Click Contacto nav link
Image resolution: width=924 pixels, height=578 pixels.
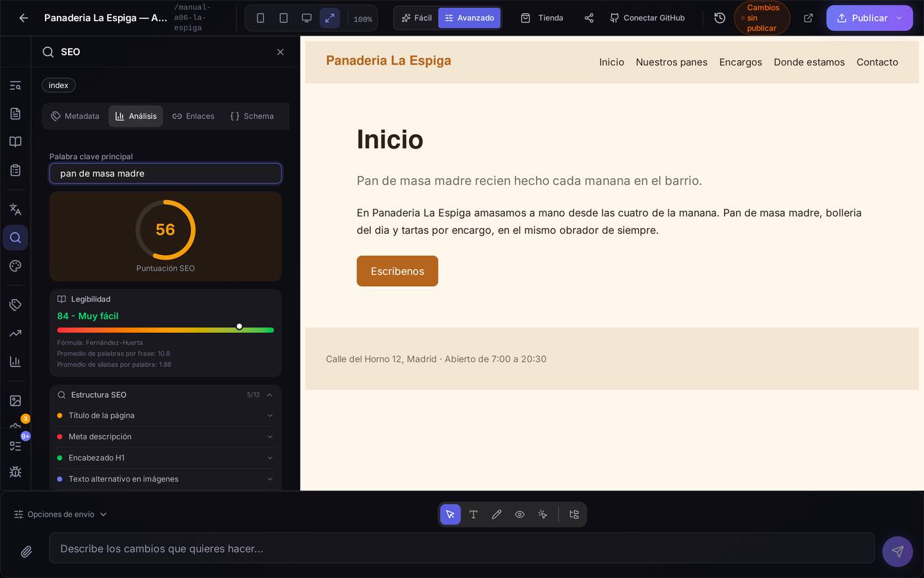point(877,62)
